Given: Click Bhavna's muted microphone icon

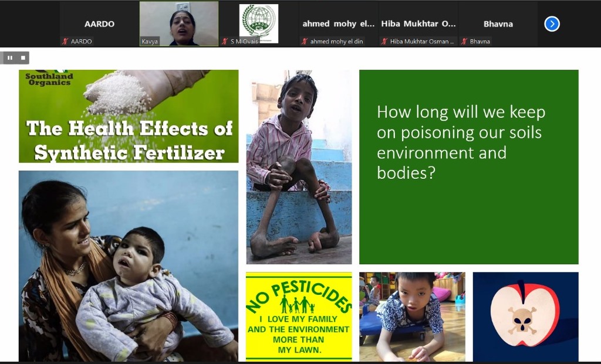Looking at the screenshot, I should pyautogui.click(x=464, y=42).
